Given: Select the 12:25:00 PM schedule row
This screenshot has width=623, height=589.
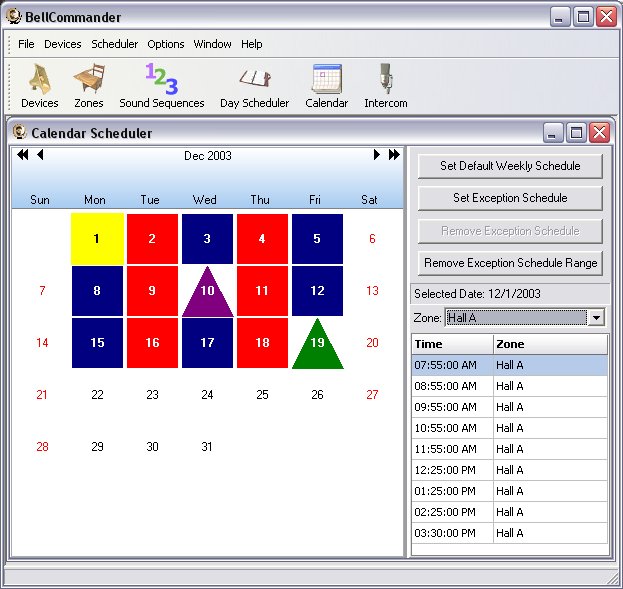Looking at the screenshot, I should [x=510, y=471].
